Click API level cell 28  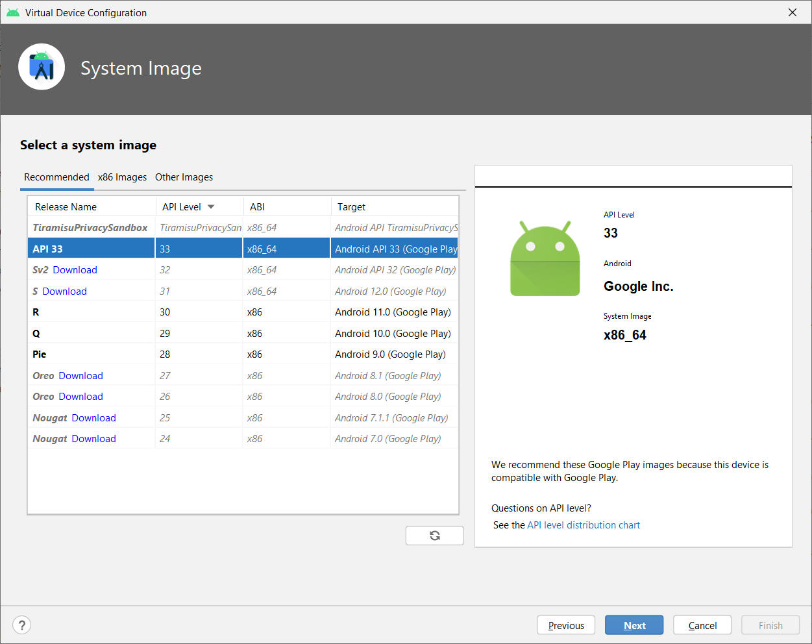(199, 354)
